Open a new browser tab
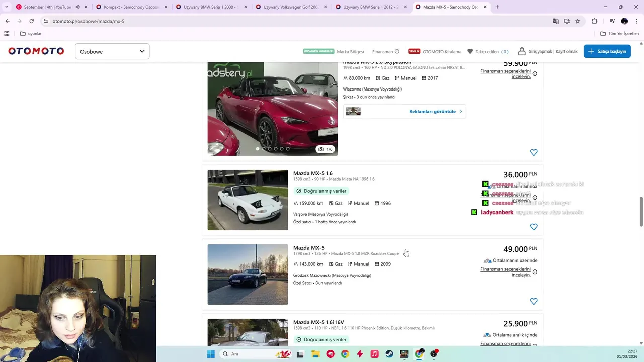The image size is (644, 362). click(x=497, y=7)
